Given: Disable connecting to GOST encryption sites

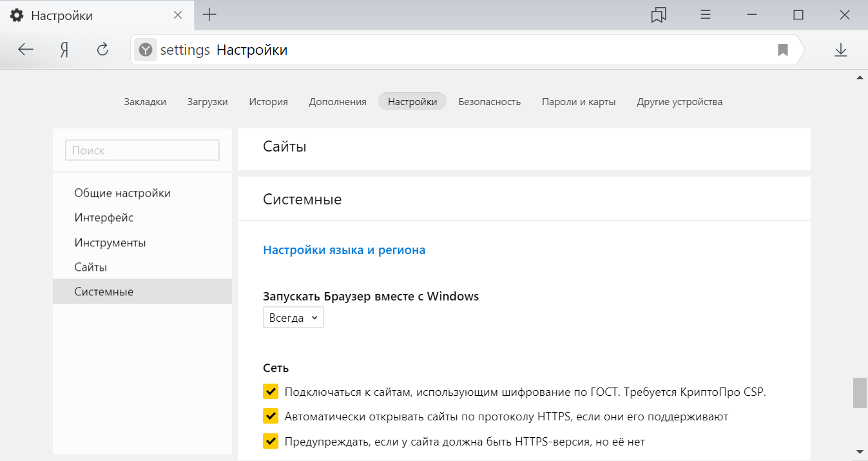Looking at the screenshot, I should click(x=271, y=391).
